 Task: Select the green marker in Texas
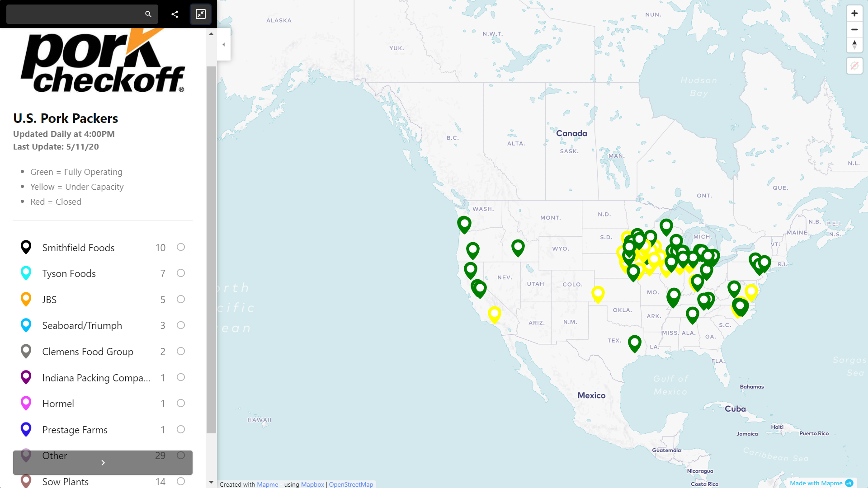click(x=635, y=344)
